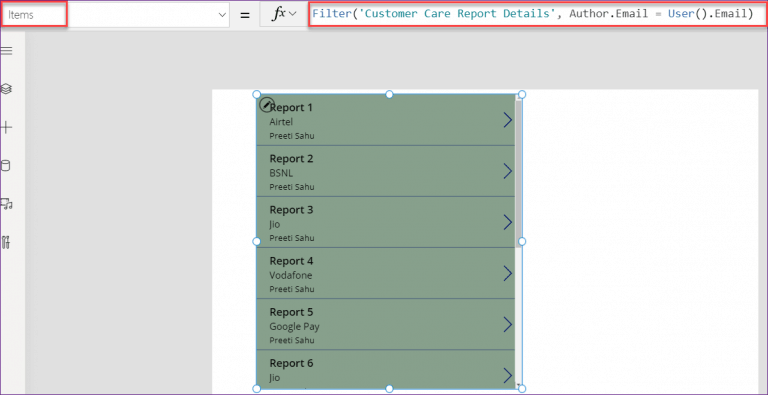Select the BSNL subtitle text

(x=281, y=173)
